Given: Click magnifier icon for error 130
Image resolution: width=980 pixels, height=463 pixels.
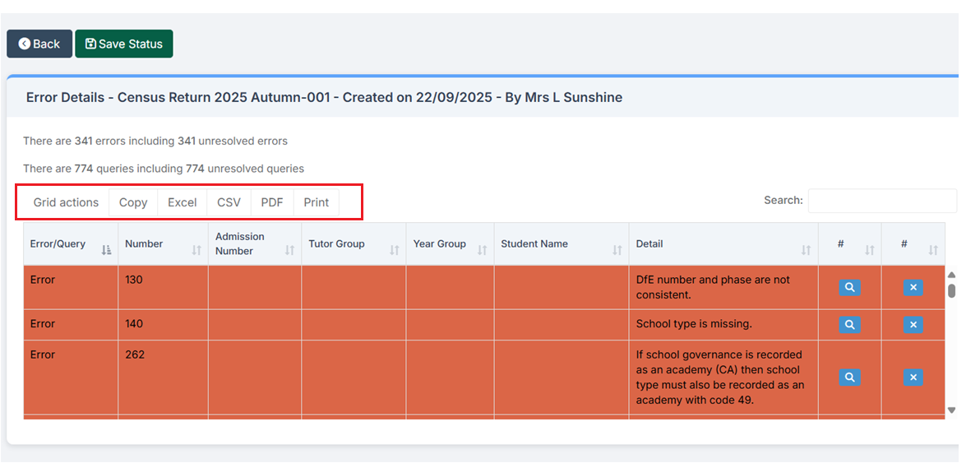Looking at the screenshot, I should pyautogui.click(x=850, y=287).
